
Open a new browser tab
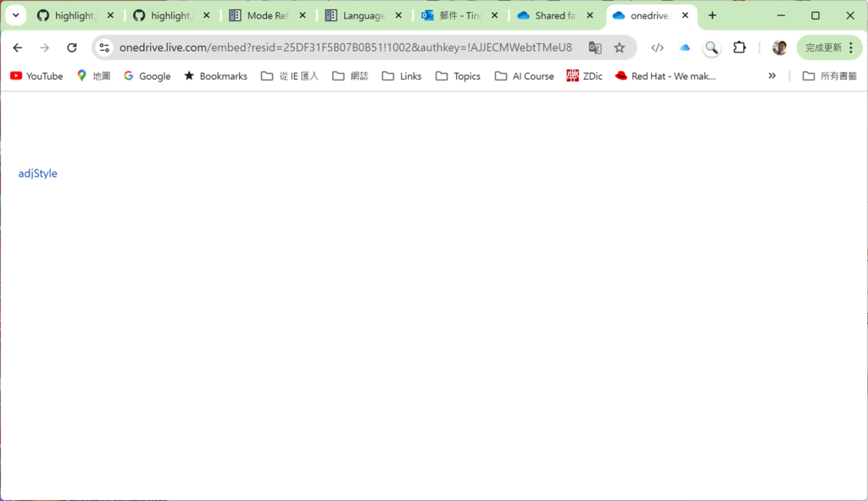point(712,15)
